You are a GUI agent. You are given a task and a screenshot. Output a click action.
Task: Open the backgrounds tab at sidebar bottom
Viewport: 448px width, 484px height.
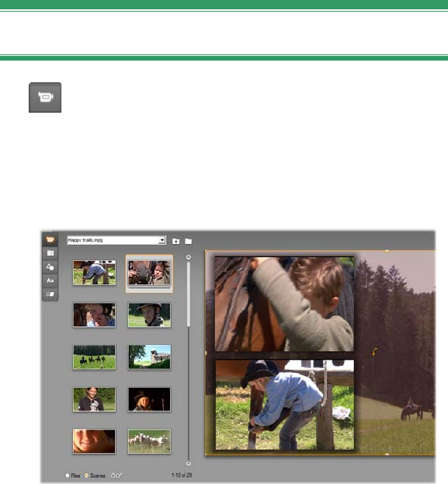pyautogui.click(x=50, y=294)
